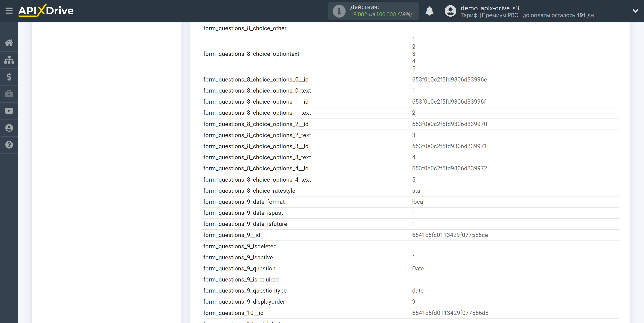Click the value 653f0e0c2f5fd9306d33996e
644x323 pixels.
[449, 80]
